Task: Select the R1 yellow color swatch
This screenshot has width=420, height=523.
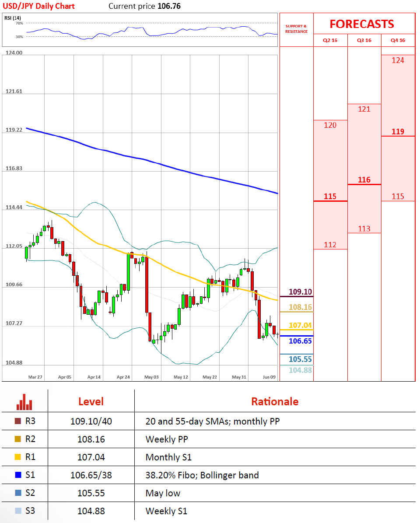Action: (x=18, y=457)
